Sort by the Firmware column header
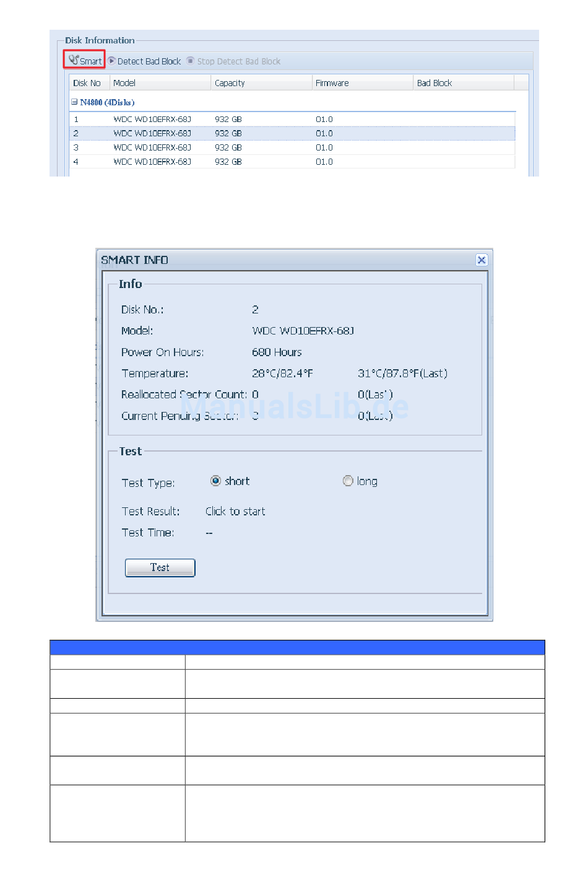 click(x=332, y=83)
